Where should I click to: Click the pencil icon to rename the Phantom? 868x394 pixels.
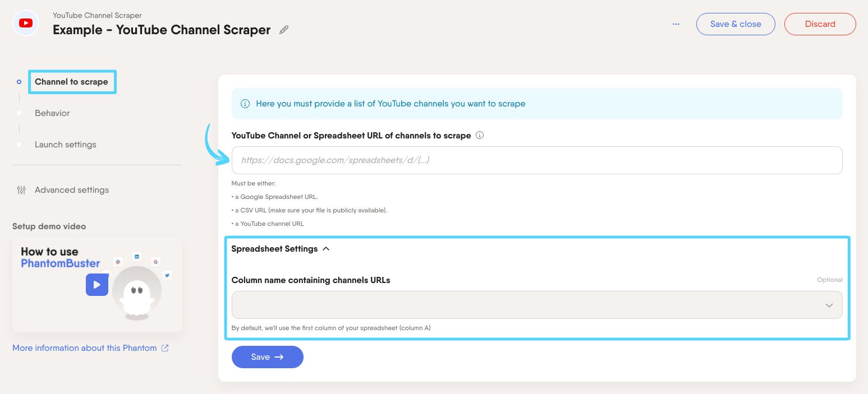(283, 29)
